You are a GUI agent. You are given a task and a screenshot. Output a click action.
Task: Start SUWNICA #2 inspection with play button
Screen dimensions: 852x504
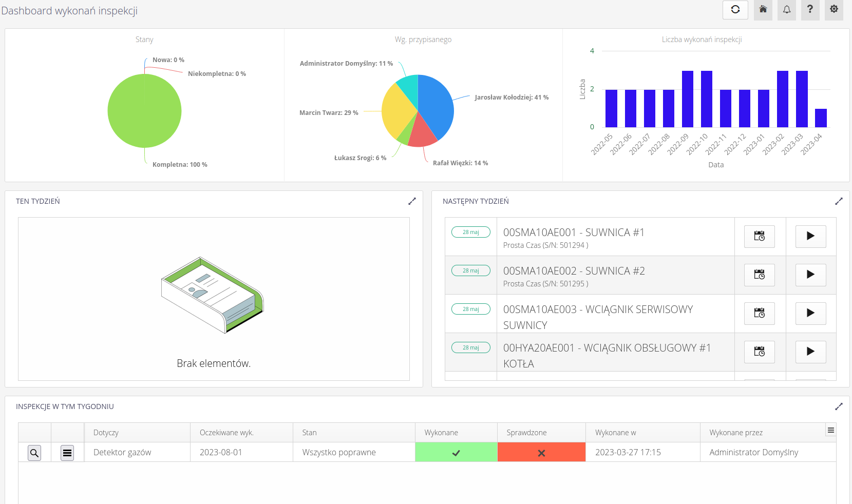[x=810, y=275]
